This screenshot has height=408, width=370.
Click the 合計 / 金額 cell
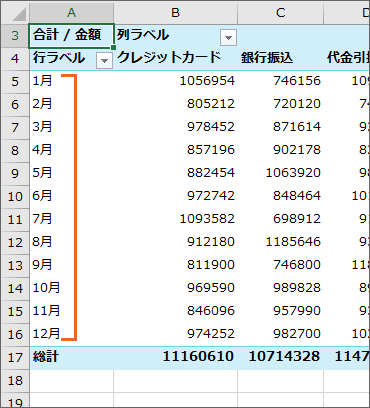[x=72, y=35]
